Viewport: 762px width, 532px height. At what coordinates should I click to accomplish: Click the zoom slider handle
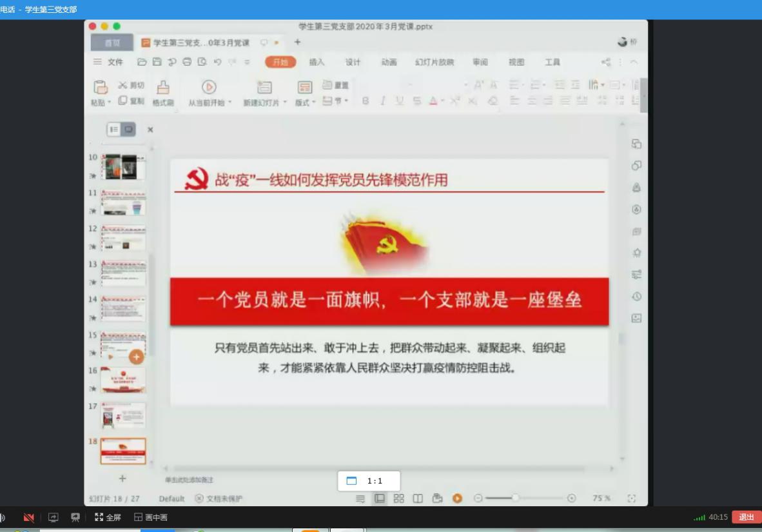515,498
